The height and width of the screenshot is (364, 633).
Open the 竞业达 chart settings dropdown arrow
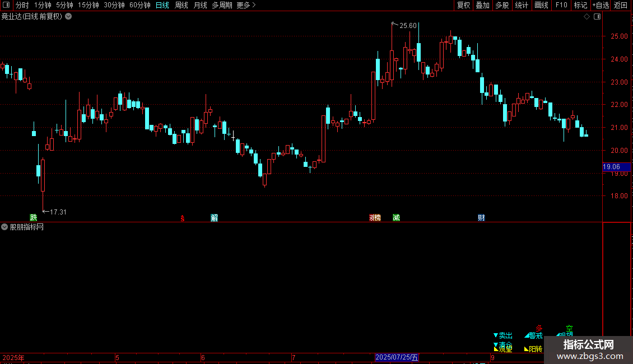[69, 17]
